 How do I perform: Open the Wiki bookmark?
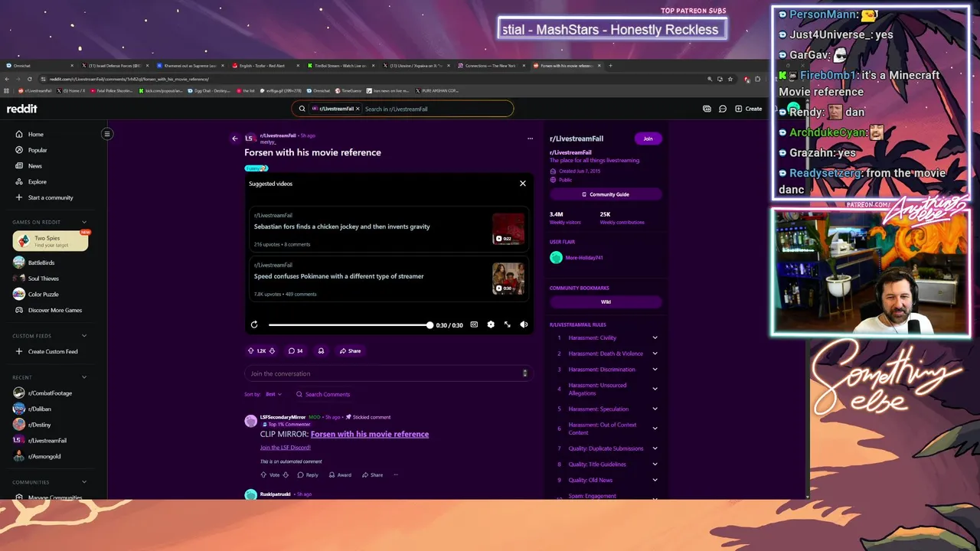[x=606, y=302]
